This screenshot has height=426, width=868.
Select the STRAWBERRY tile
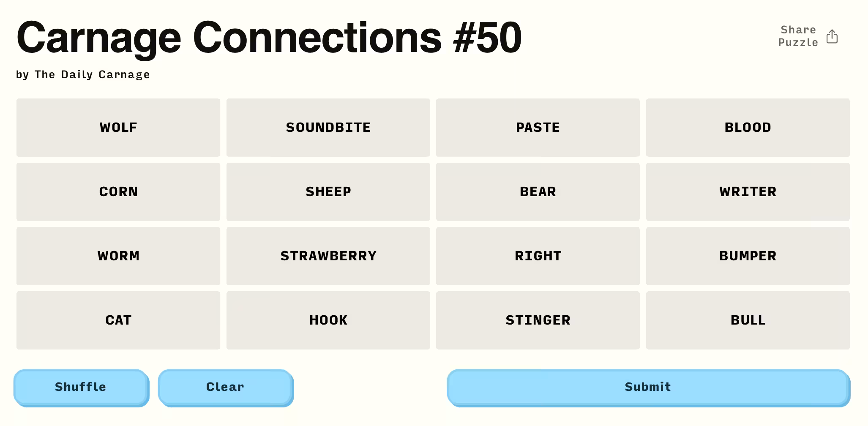coord(328,256)
